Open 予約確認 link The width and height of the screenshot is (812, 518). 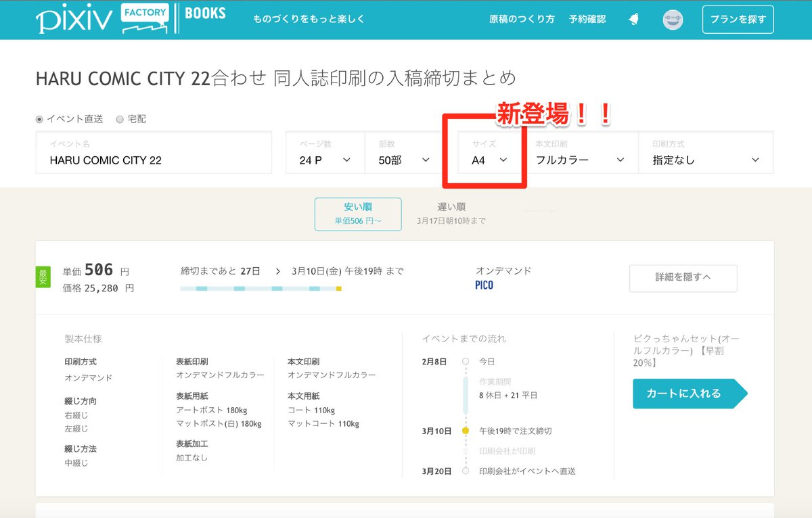click(x=587, y=19)
